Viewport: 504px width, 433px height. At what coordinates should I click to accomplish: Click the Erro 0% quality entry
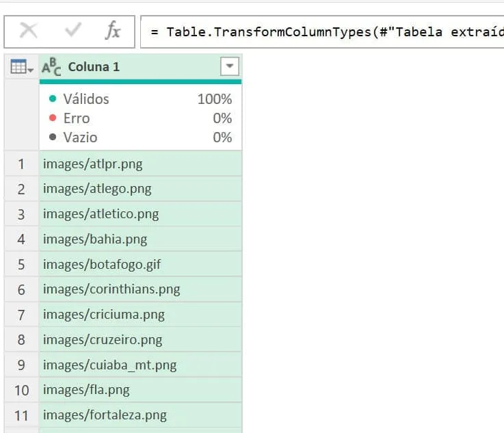pos(140,118)
